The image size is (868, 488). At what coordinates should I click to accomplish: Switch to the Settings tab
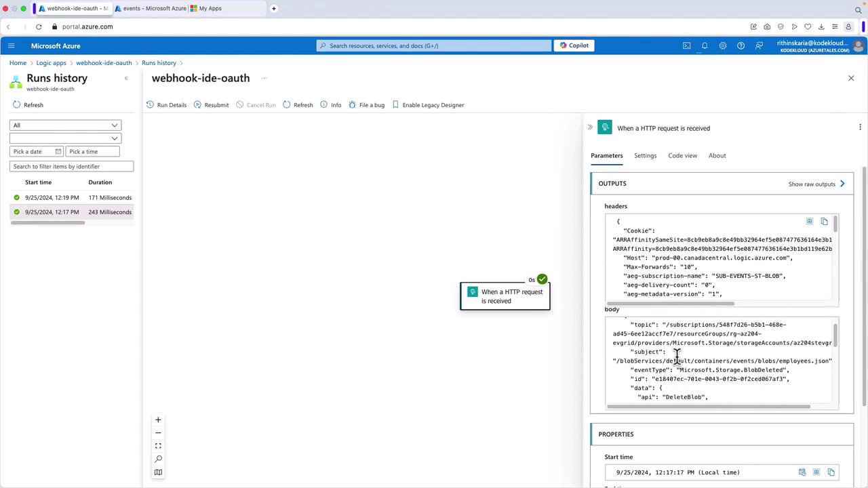(x=646, y=156)
